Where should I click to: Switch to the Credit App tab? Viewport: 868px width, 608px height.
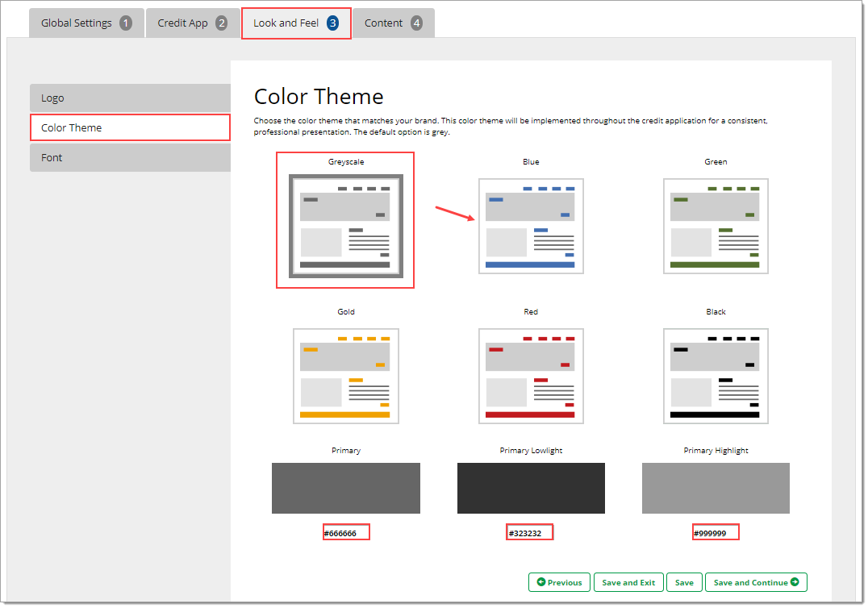tap(193, 23)
